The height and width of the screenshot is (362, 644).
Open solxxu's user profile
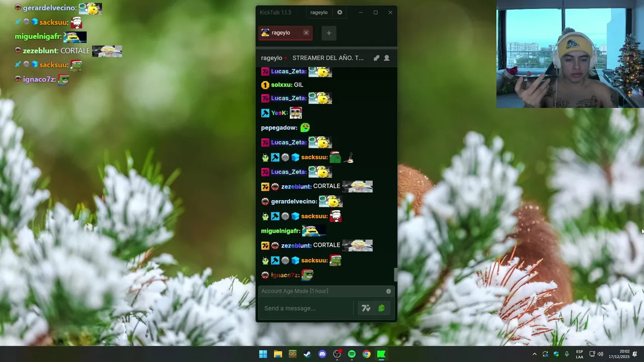click(x=281, y=85)
